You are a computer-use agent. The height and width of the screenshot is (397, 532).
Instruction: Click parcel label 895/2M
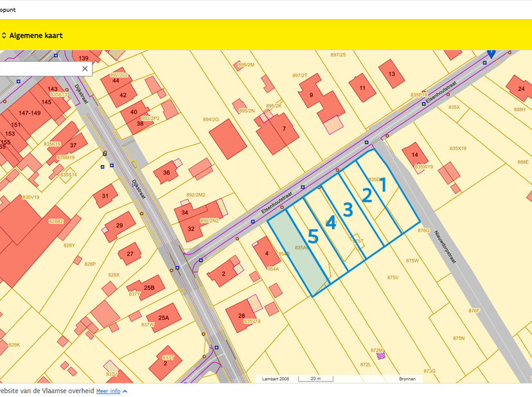point(246,64)
